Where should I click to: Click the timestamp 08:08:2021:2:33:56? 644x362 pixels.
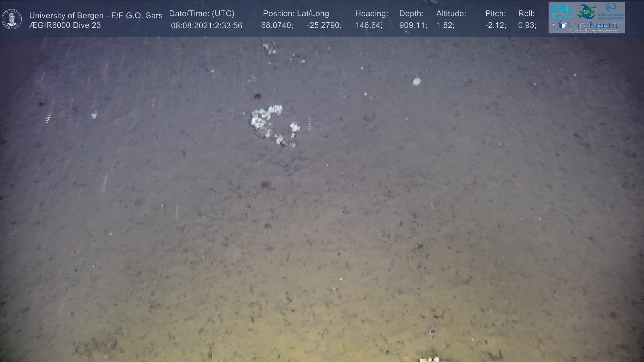tap(206, 25)
